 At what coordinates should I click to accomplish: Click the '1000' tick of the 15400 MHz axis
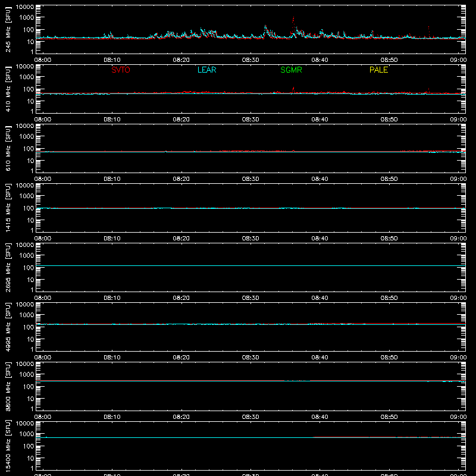27,434
